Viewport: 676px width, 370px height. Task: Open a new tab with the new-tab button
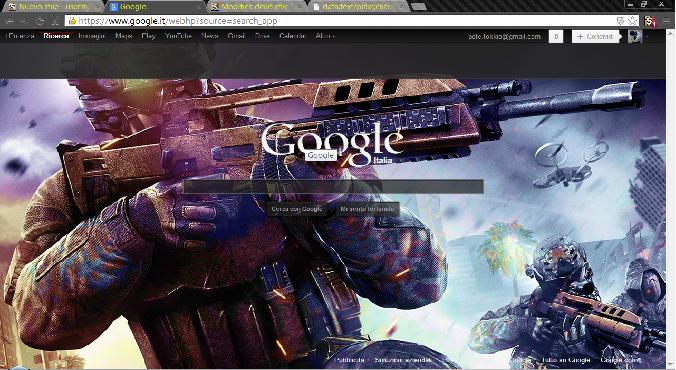click(419, 6)
